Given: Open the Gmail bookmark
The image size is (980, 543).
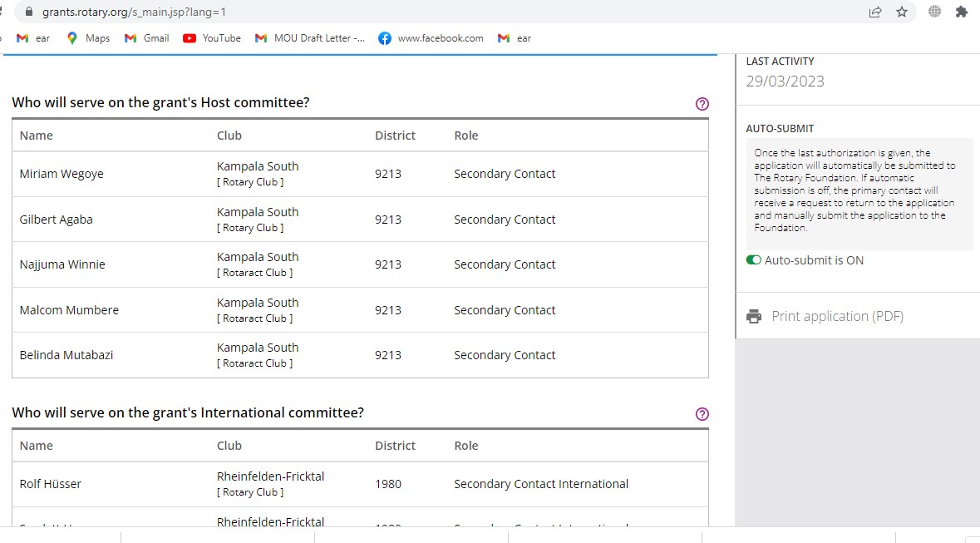Looking at the screenshot, I should point(147,38).
